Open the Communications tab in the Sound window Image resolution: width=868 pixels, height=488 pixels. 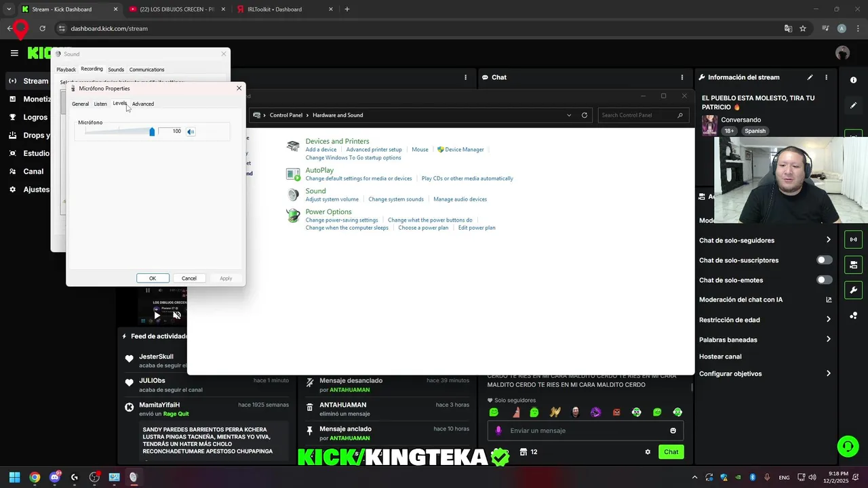[147, 70]
